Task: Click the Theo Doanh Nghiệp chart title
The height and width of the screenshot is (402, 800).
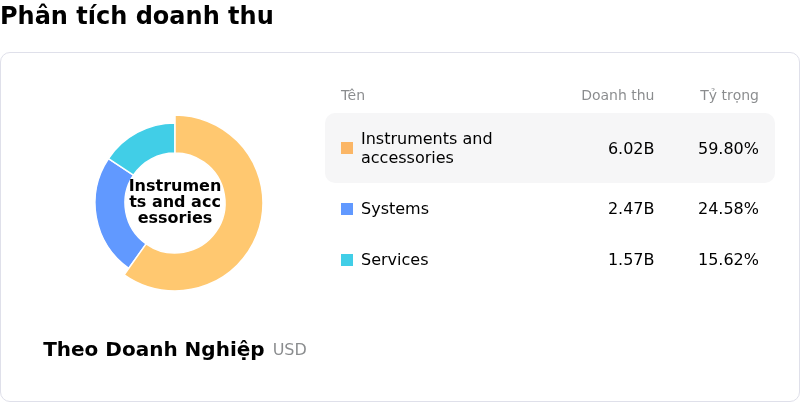Action: pos(154,350)
